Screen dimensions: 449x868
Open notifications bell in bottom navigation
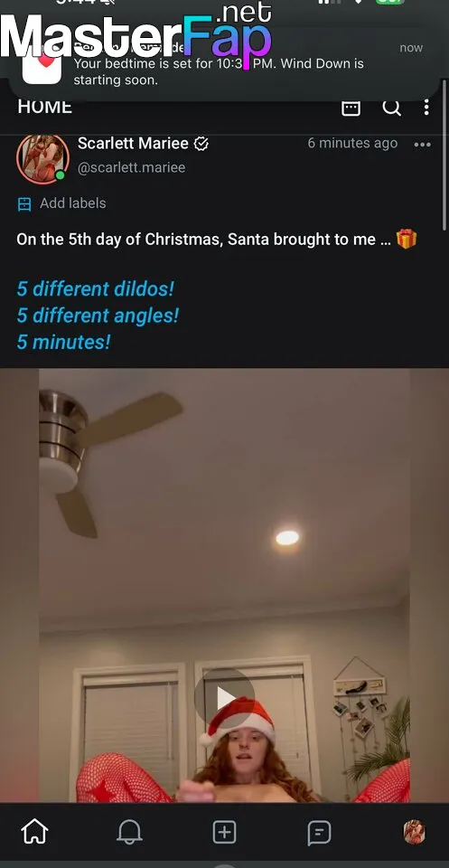pyautogui.click(x=129, y=832)
